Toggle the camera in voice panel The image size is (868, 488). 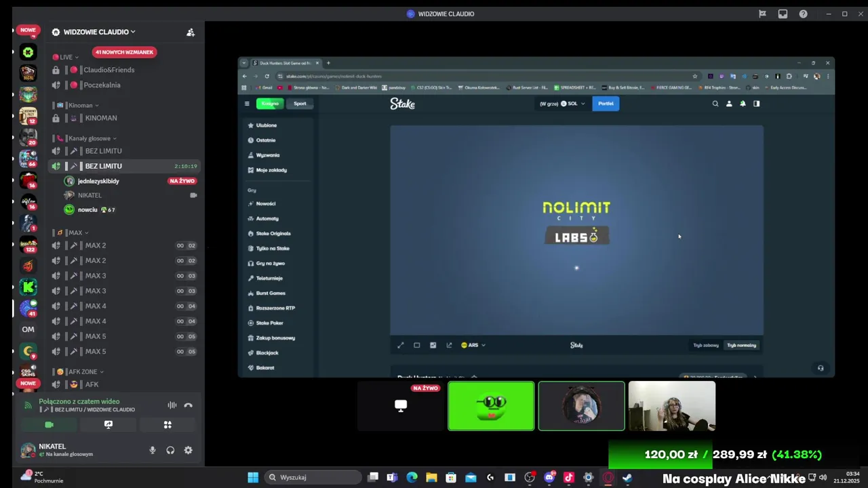click(49, 425)
